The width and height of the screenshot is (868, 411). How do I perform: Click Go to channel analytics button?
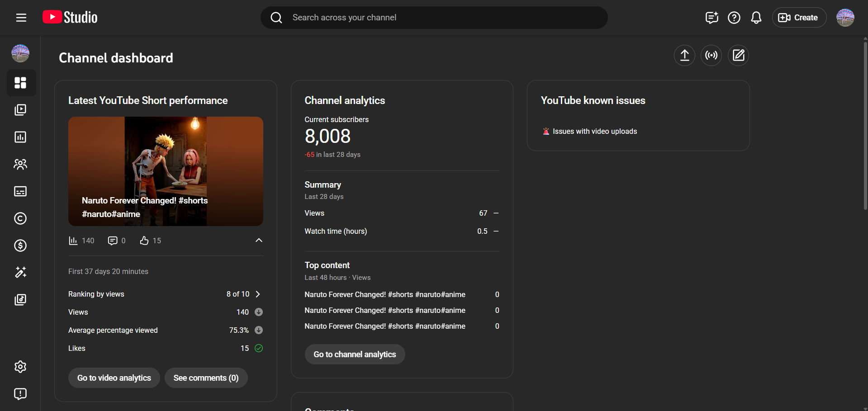coord(355,354)
